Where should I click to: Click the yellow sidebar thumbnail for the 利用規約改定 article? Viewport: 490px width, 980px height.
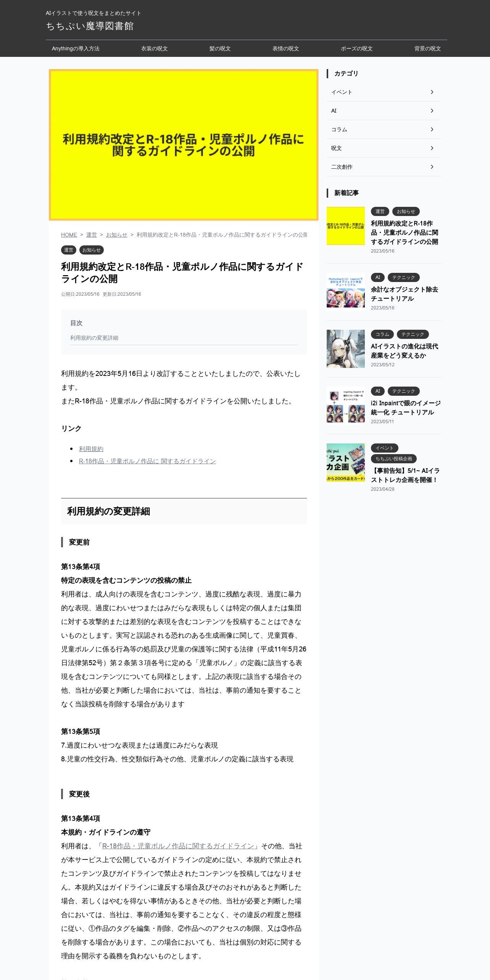tap(346, 226)
